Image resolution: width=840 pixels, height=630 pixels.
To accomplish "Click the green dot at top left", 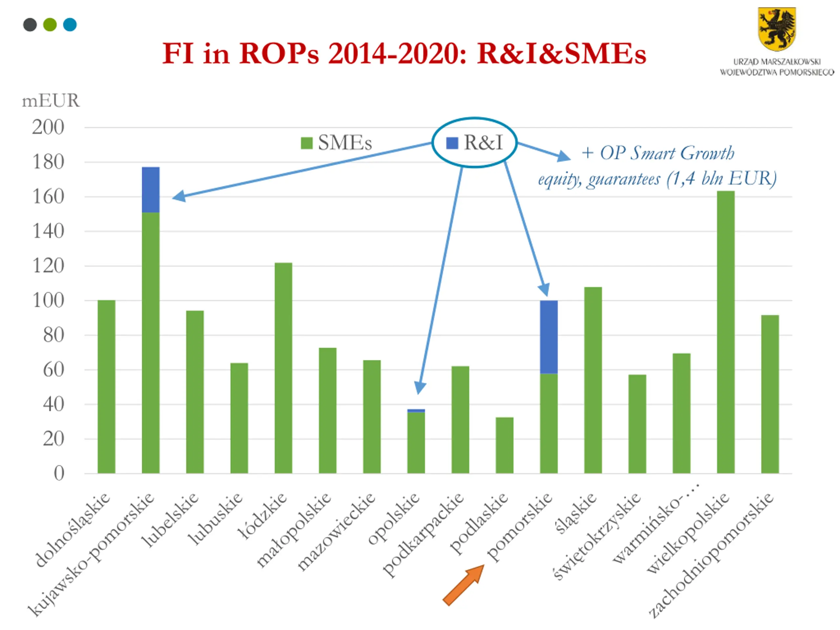I will point(50,25).
